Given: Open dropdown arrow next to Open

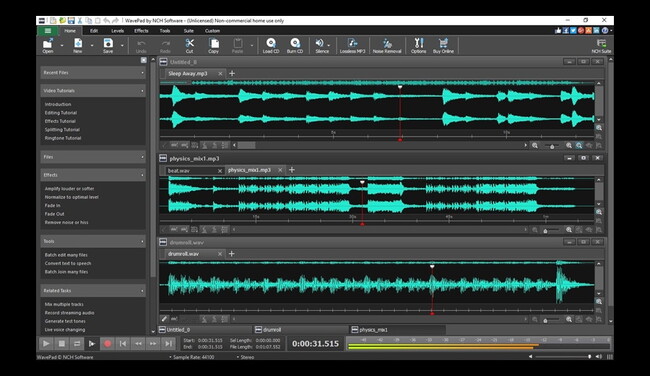Looking at the screenshot, I should click(62, 46).
